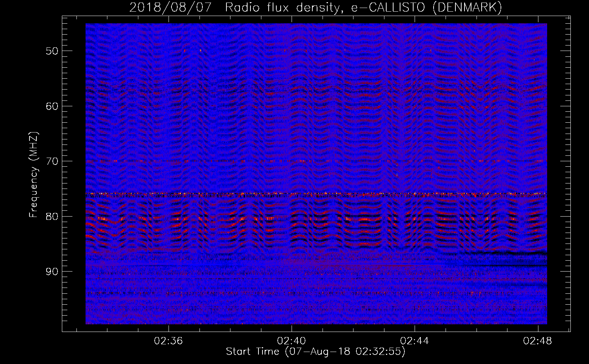Click the 90 frequency tick label

pyautogui.click(x=52, y=272)
